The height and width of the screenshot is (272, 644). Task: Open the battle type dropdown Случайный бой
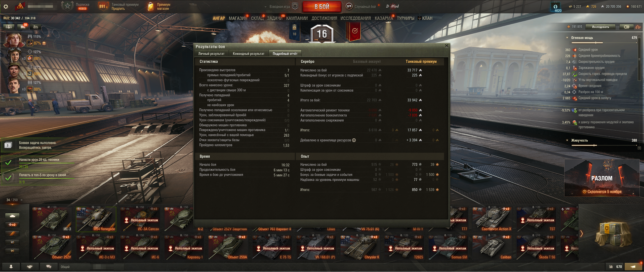tap(361, 7)
